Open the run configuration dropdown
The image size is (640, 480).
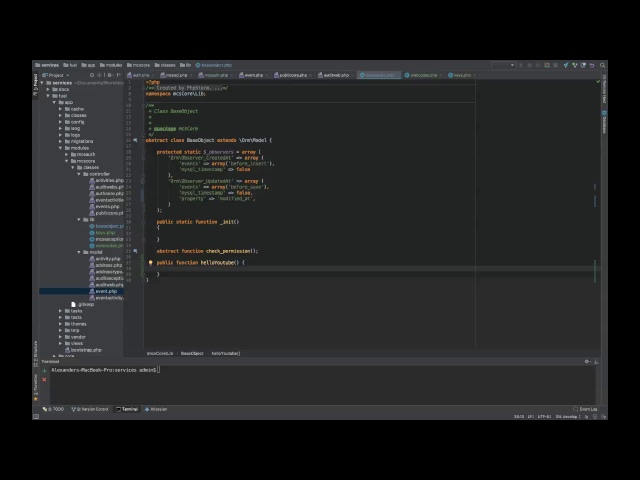point(503,65)
